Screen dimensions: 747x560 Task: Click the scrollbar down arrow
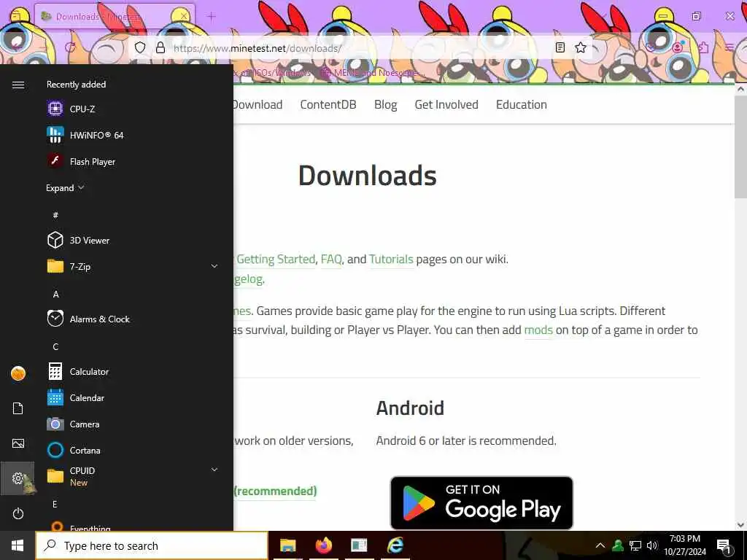(740, 525)
